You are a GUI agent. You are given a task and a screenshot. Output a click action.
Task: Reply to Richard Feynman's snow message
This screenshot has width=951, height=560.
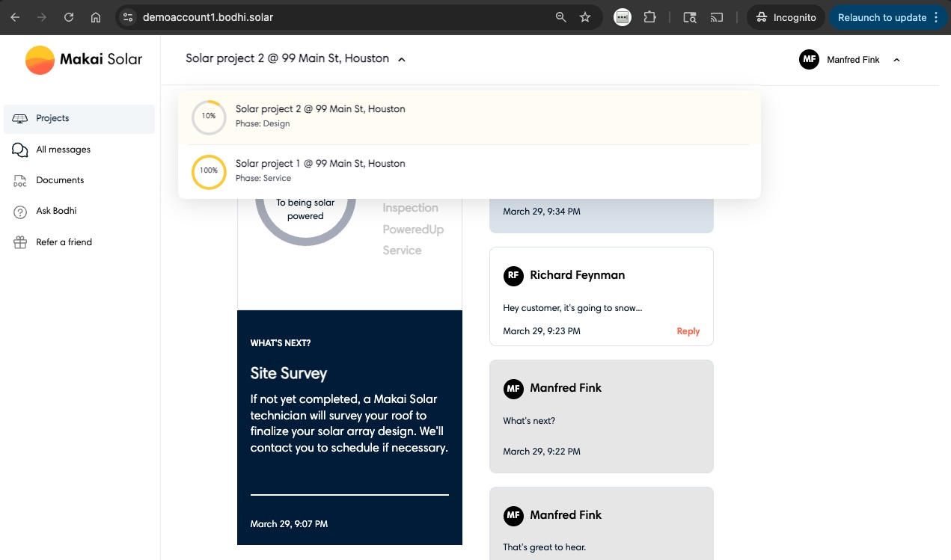[688, 331]
